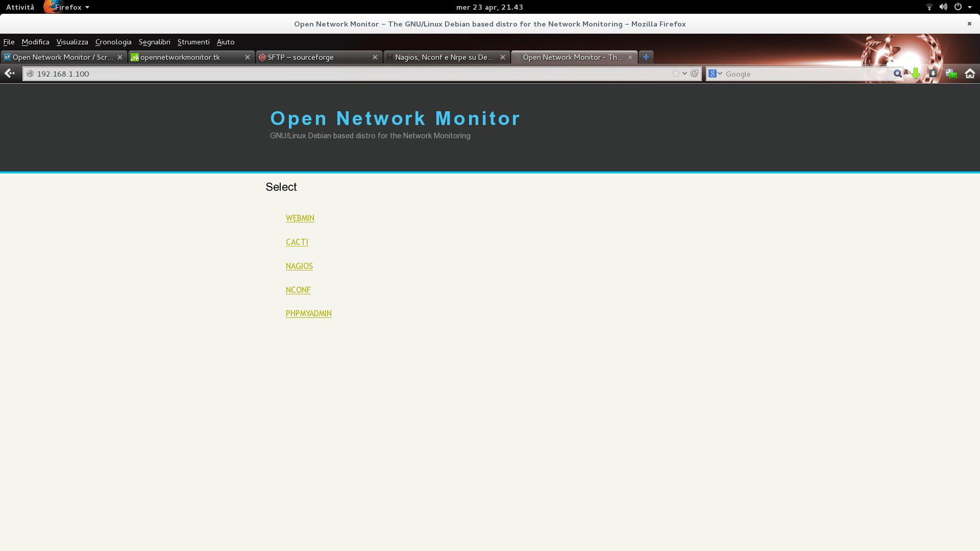Click the back navigation arrow
980x551 pixels.
[x=9, y=73]
